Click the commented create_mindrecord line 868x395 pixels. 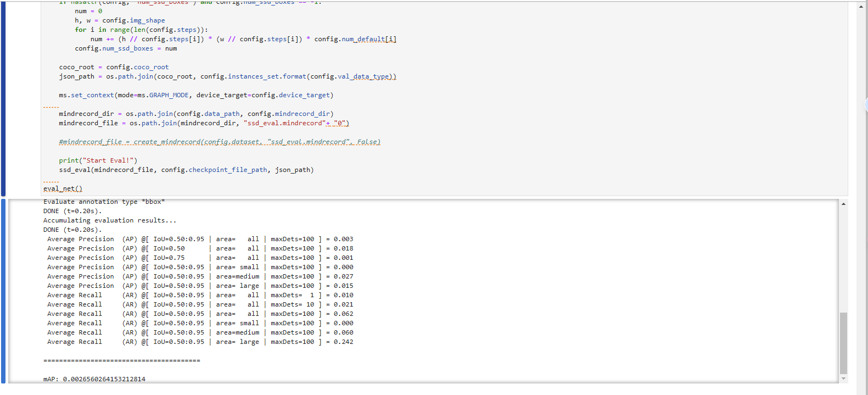(x=219, y=142)
